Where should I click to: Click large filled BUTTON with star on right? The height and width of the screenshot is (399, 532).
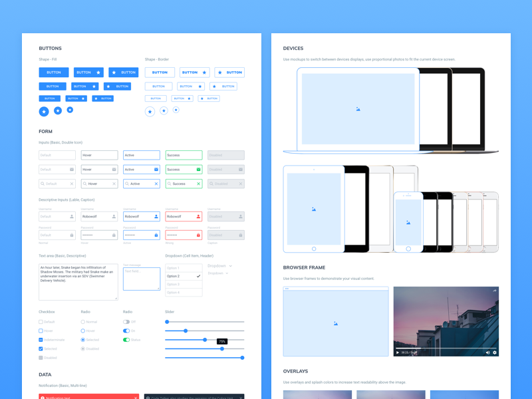88,72
